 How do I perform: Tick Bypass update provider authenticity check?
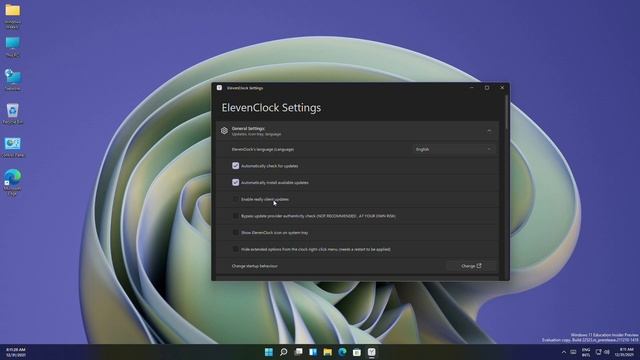coord(236,216)
